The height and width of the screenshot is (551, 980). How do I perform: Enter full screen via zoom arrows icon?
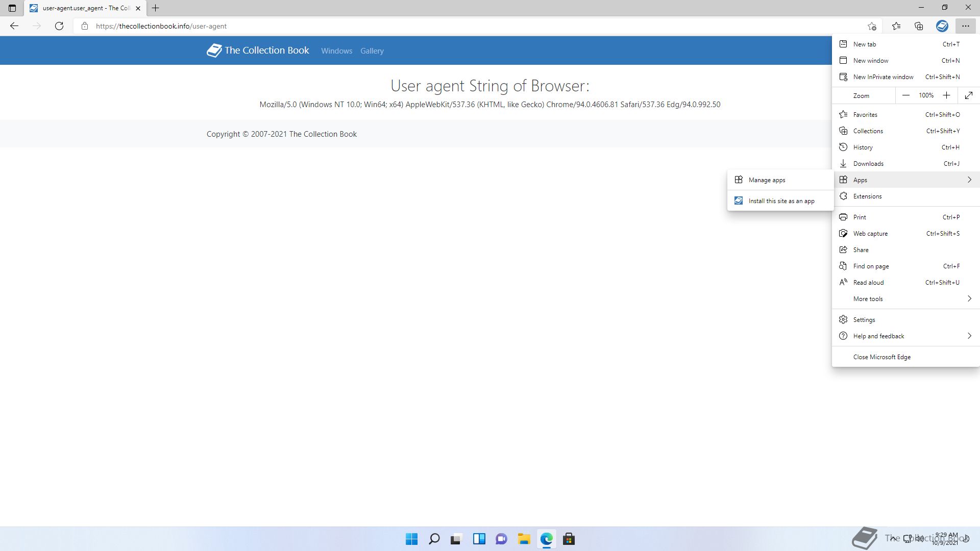[969, 95]
